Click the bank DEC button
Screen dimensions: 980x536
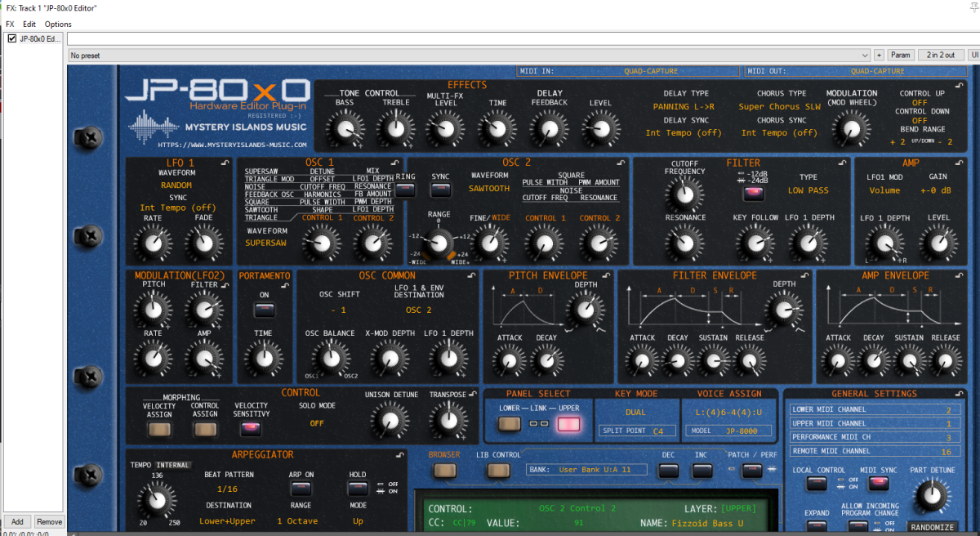coord(669,471)
